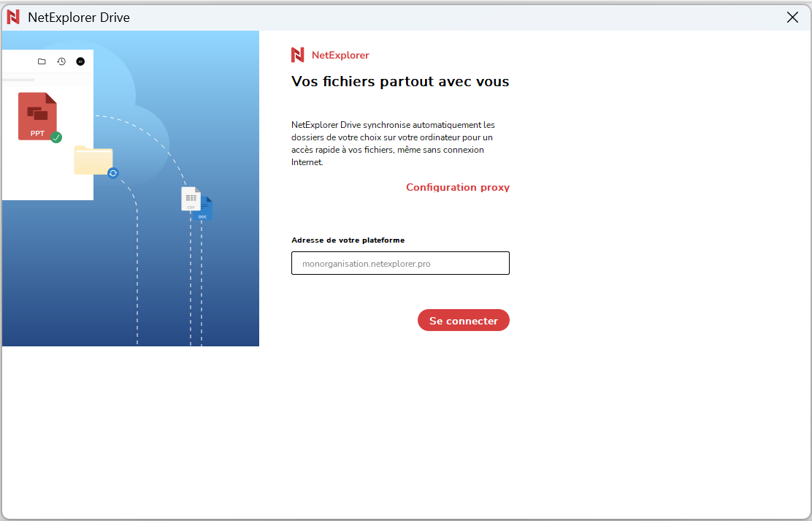Close the NetExplorer Drive window
812x521 pixels.
(x=792, y=17)
